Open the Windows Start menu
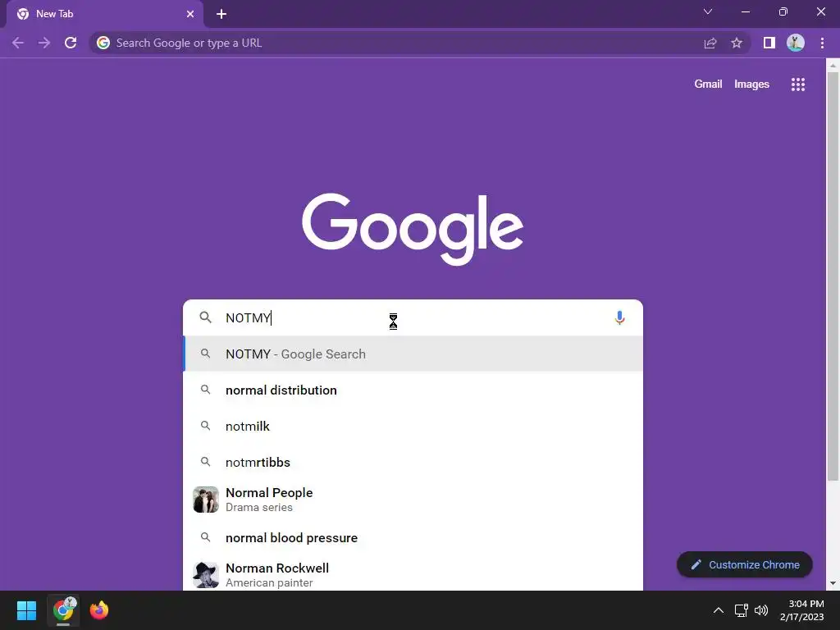 pyautogui.click(x=26, y=610)
